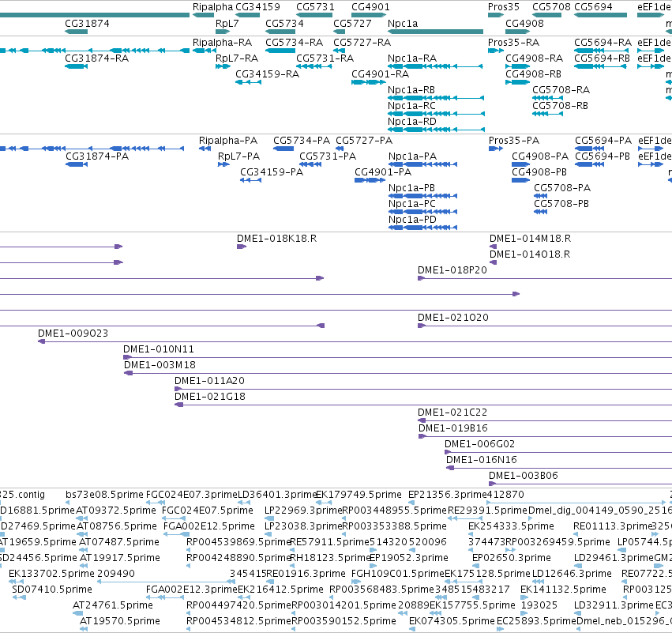Click the Ripalpha-PA protein label
The image size is (672, 633).
[228, 141]
